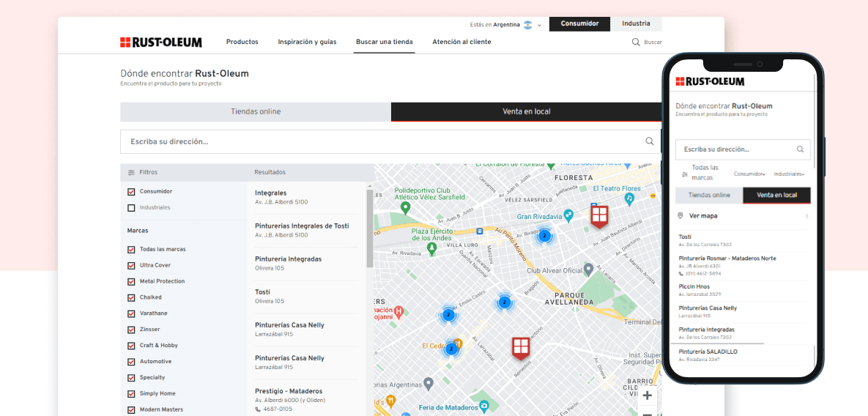Click location pin icon beside Ver mapa
The height and width of the screenshot is (416, 868).
(x=680, y=216)
